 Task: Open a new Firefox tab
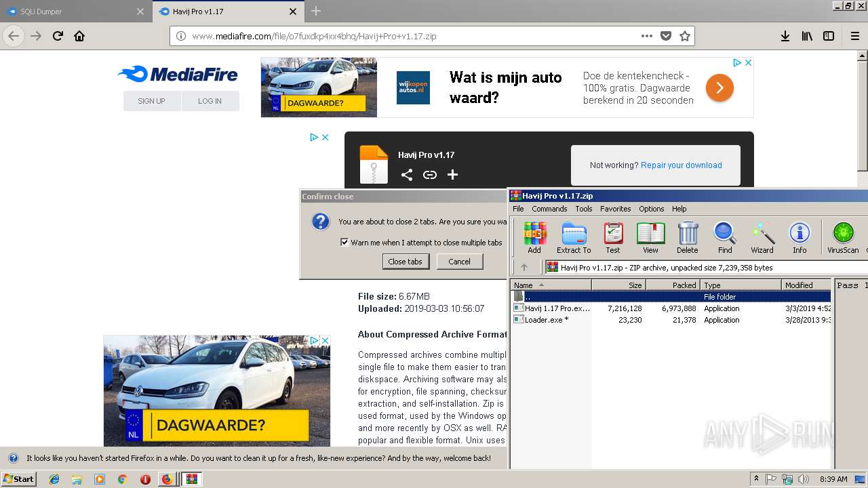point(316,11)
